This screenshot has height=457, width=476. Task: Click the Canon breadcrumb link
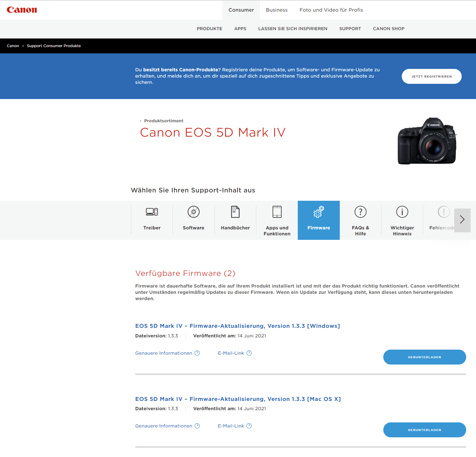click(x=13, y=46)
